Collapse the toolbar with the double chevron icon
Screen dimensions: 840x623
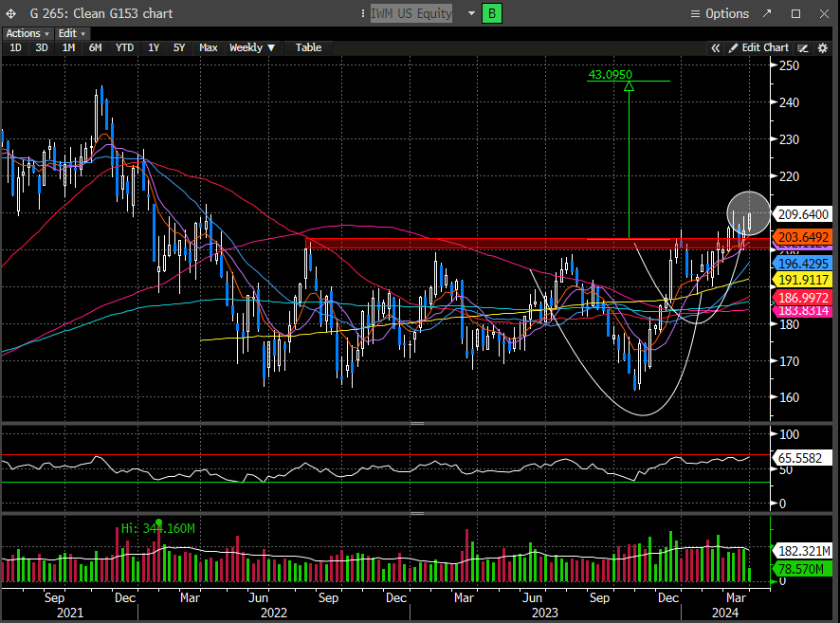[x=717, y=47]
